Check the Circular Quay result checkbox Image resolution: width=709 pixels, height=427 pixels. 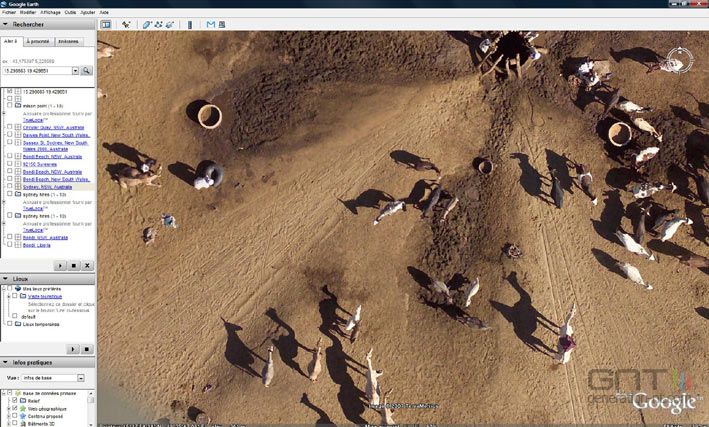pos(10,127)
